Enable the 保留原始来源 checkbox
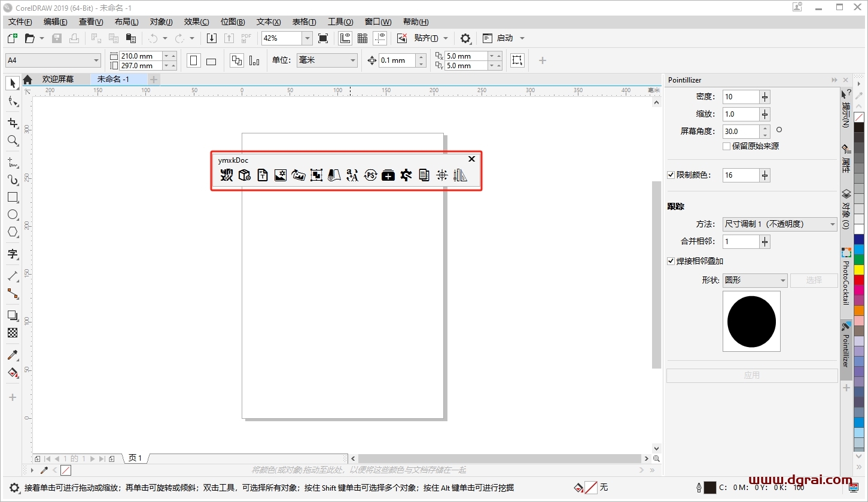Viewport: 868px width, 502px height. [726, 146]
